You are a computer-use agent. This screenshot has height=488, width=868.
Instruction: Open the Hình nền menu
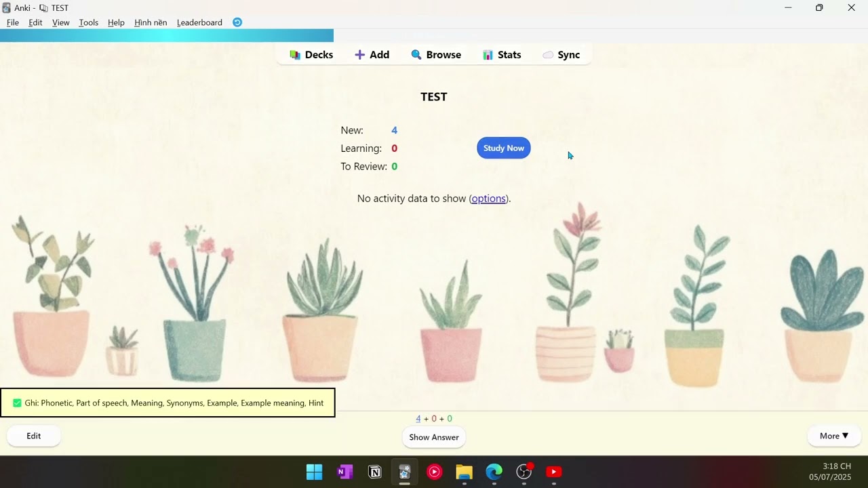pos(151,22)
